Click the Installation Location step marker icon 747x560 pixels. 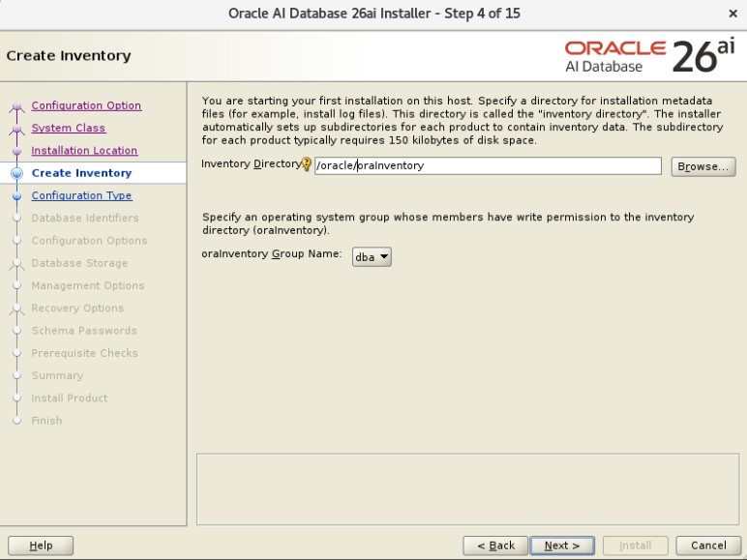[17, 151]
